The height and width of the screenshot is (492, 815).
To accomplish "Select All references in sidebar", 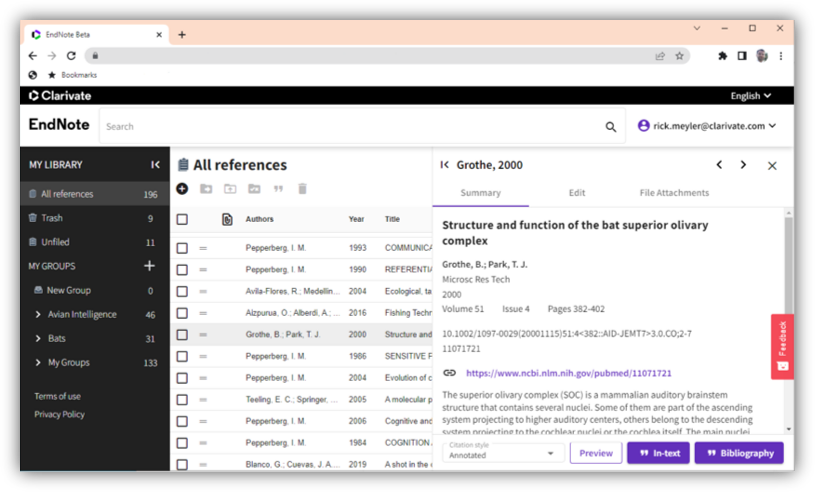I will (95, 194).
